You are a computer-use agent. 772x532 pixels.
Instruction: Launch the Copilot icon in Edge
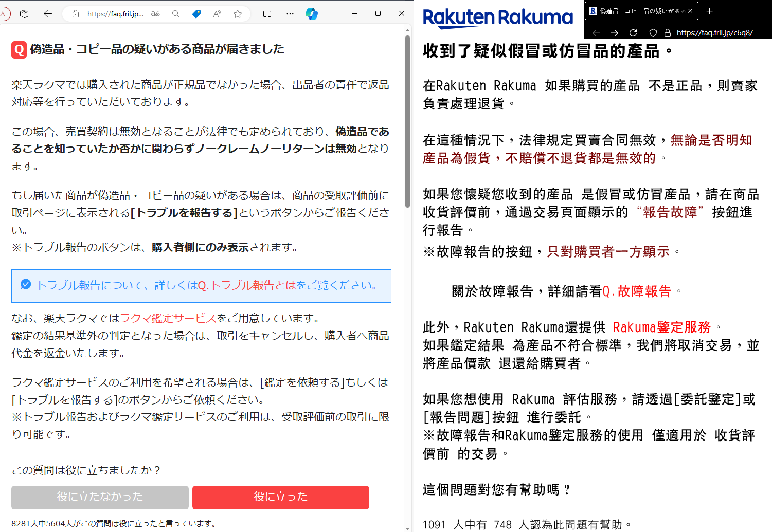coord(311,14)
